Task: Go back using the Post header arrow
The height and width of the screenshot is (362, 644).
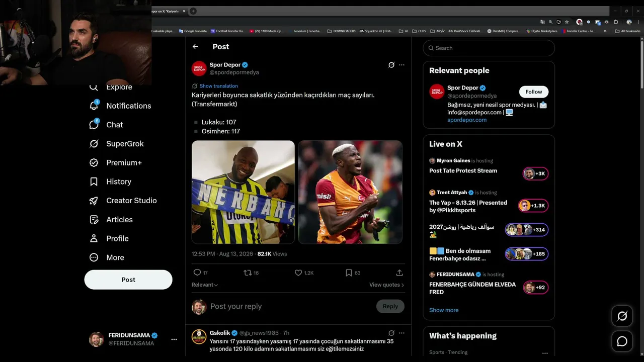Action: coord(195,47)
